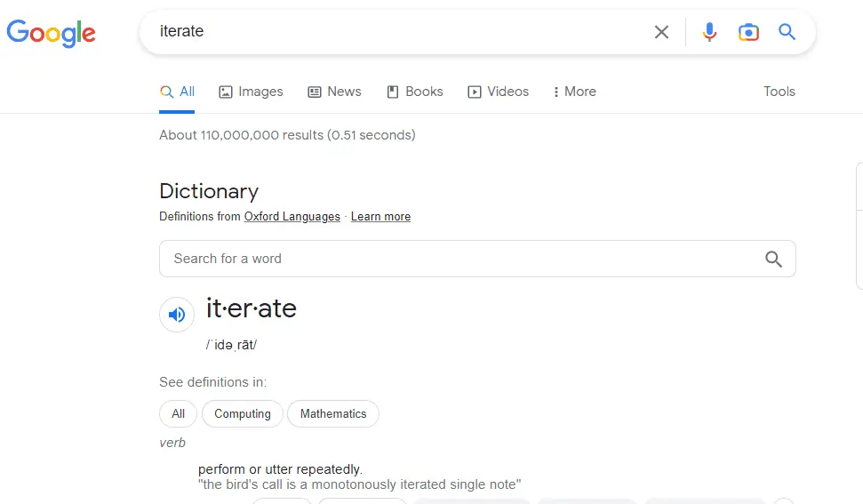Open the Oxford Languages link
This screenshot has width=863, height=504.
point(292,217)
